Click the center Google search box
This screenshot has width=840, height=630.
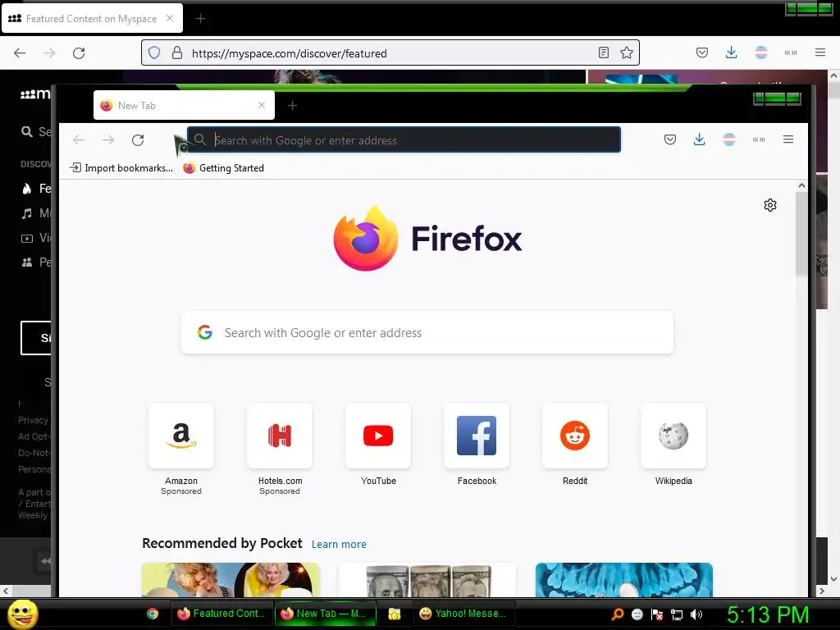pos(427,333)
